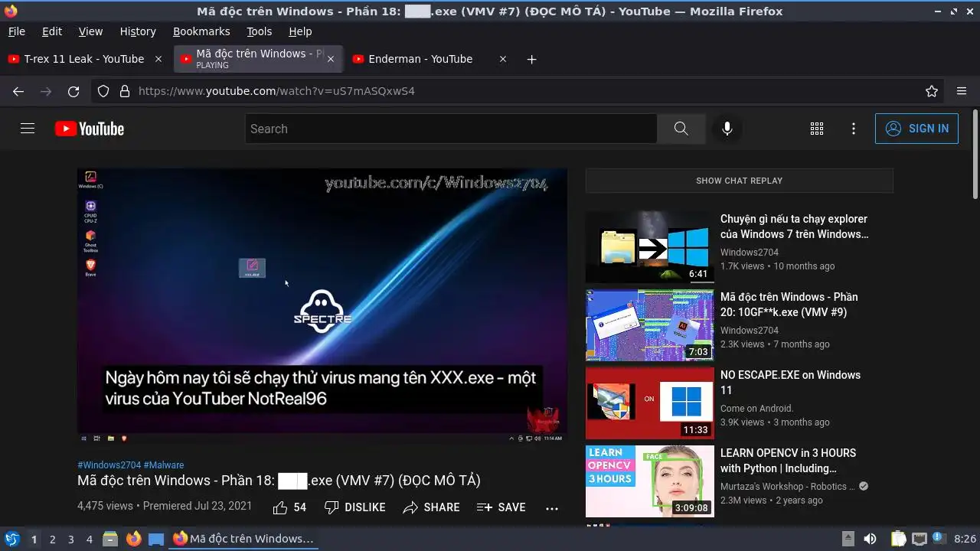This screenshot has height=551, width=980.
Task: Click 'Mã độc trên Windows - Phần 20' title
Action: (x=789, y=305)
